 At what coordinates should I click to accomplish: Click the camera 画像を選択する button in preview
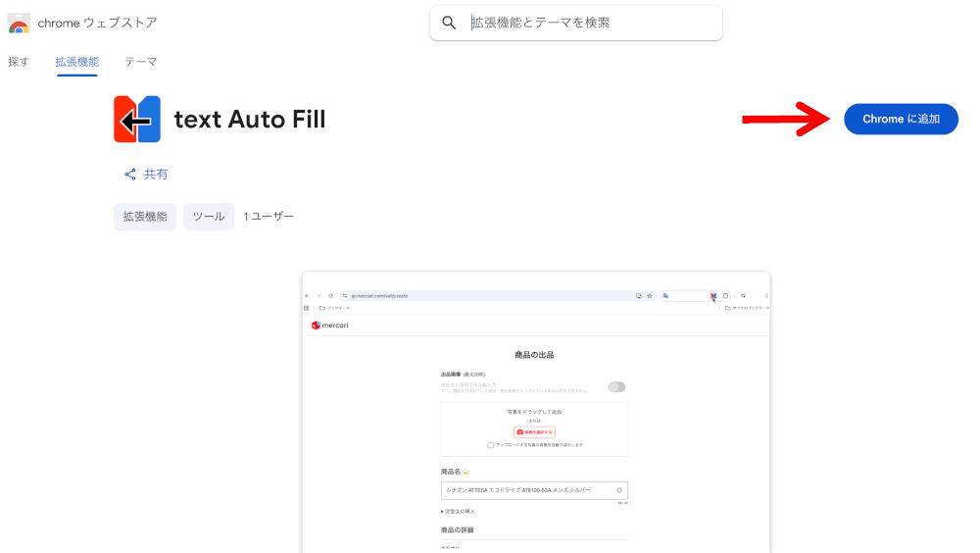[x=534, y=431]
